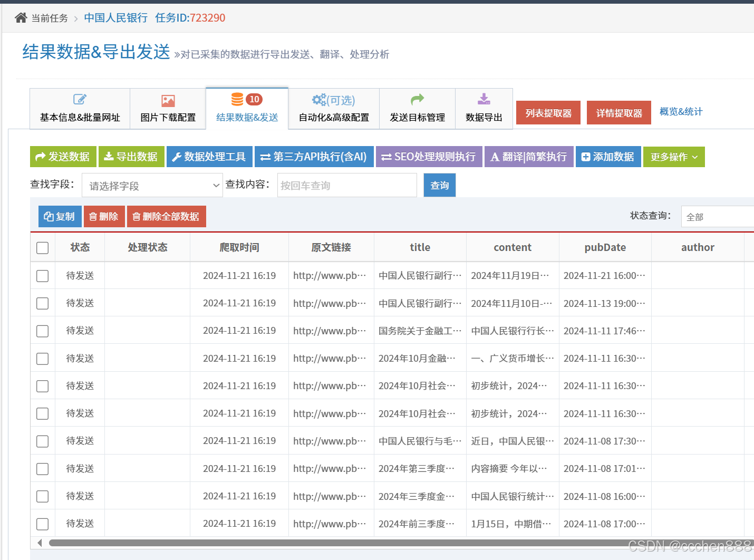Click the 导出数据 button

coord(131,157)
